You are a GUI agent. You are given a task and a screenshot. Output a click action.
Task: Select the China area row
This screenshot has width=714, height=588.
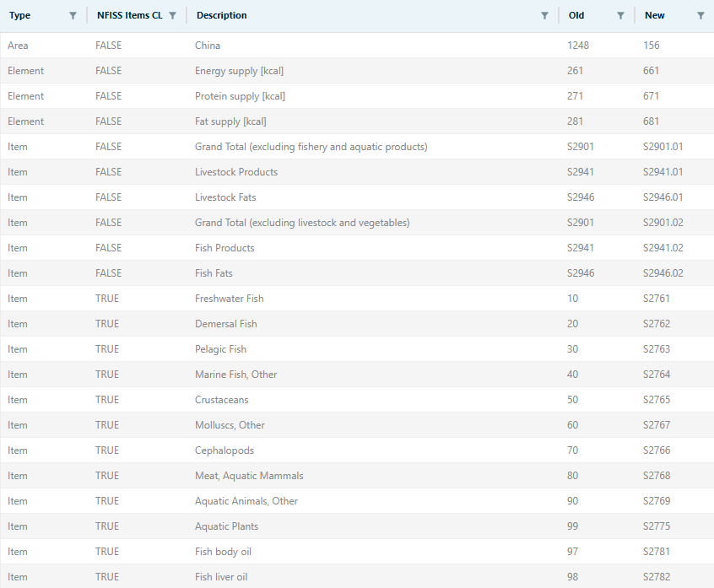tap(208, 46)
